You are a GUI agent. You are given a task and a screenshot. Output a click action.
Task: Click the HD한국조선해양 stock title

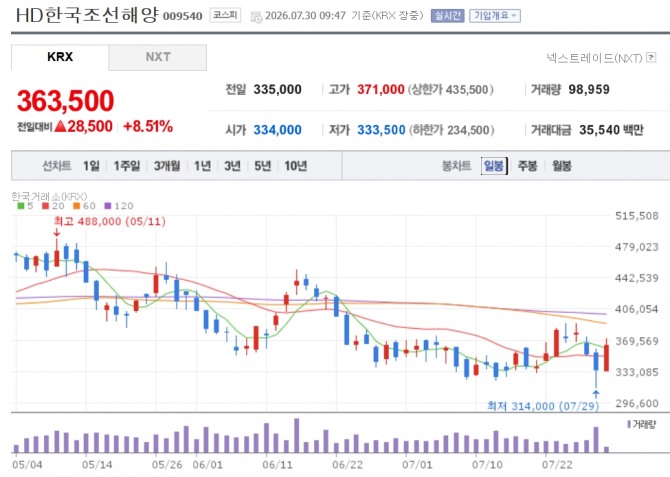pyautogui.click(x=87, y=15)
